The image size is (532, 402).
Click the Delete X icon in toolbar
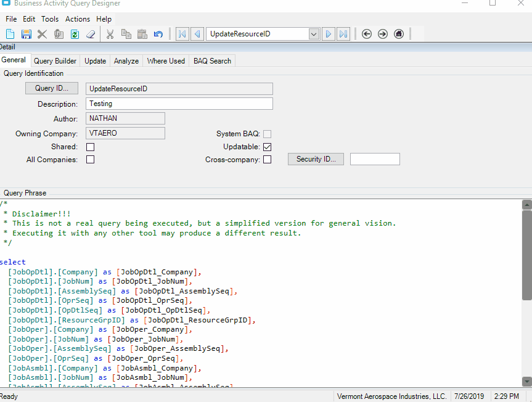43,34
